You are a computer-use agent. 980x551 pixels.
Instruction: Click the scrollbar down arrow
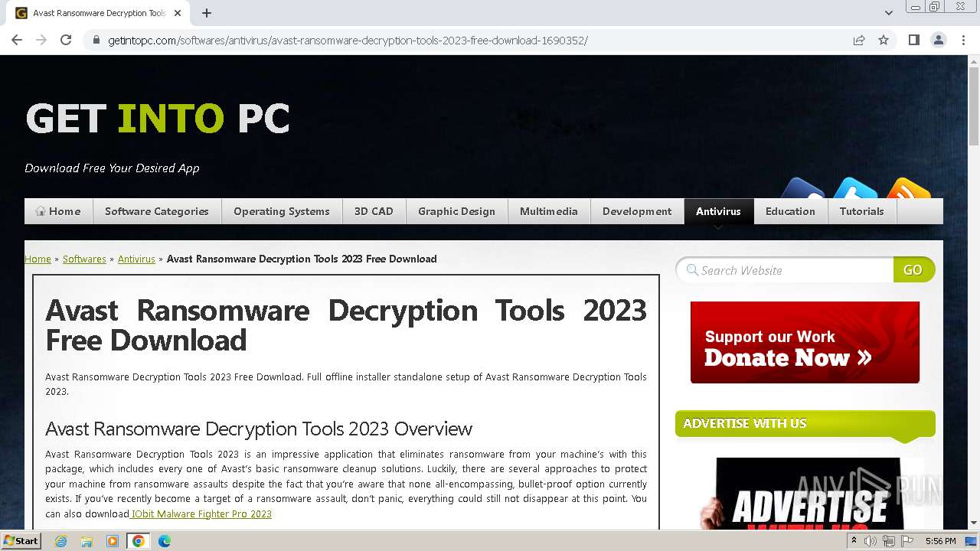tap(973, 523)
